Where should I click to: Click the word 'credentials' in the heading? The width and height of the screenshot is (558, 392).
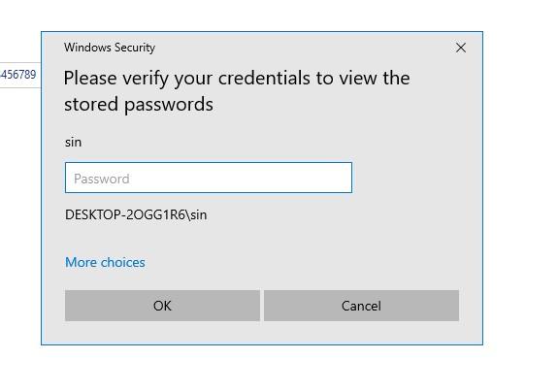pos(264,79)
